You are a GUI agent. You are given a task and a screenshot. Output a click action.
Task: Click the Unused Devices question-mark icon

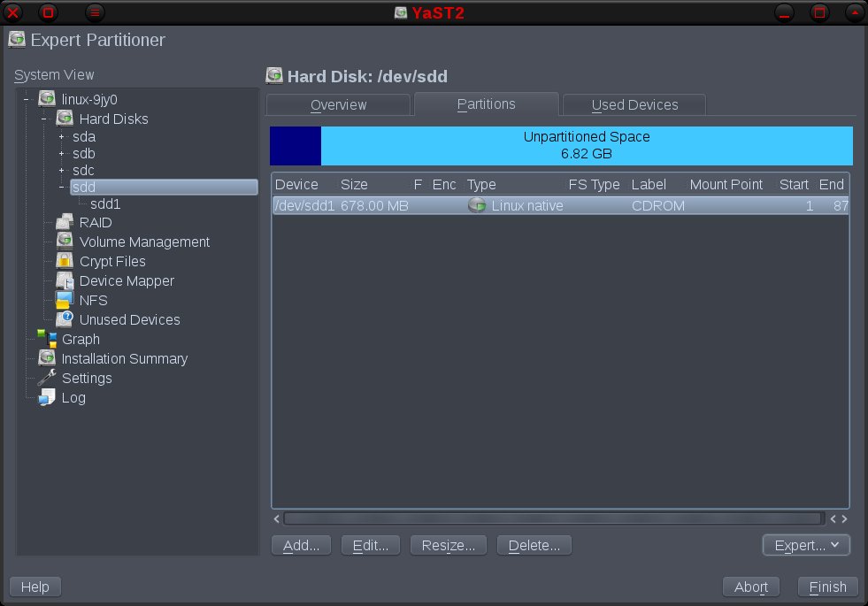[65, 319]
